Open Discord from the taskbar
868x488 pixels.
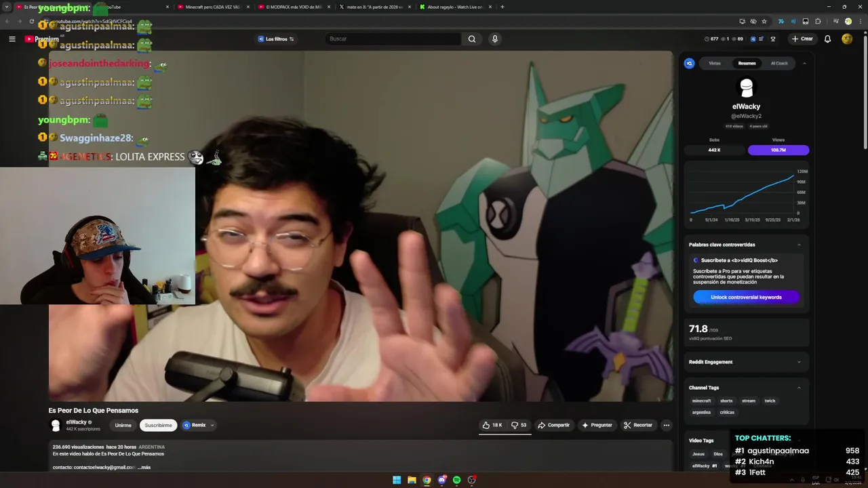point(442,480)
